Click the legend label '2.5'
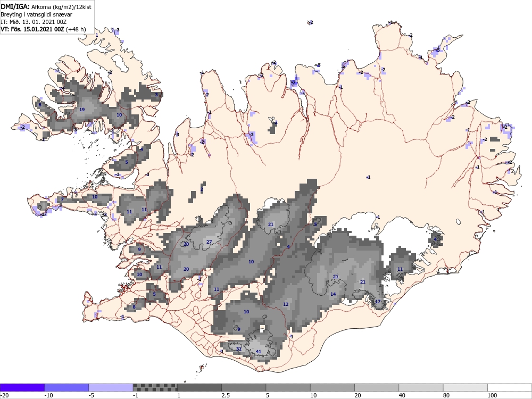The width and height of the screenshot is (532, 399). 226,395
